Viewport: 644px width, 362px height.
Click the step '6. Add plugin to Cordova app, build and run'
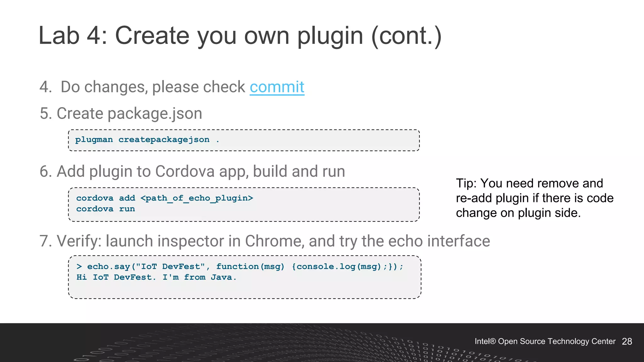192,172
